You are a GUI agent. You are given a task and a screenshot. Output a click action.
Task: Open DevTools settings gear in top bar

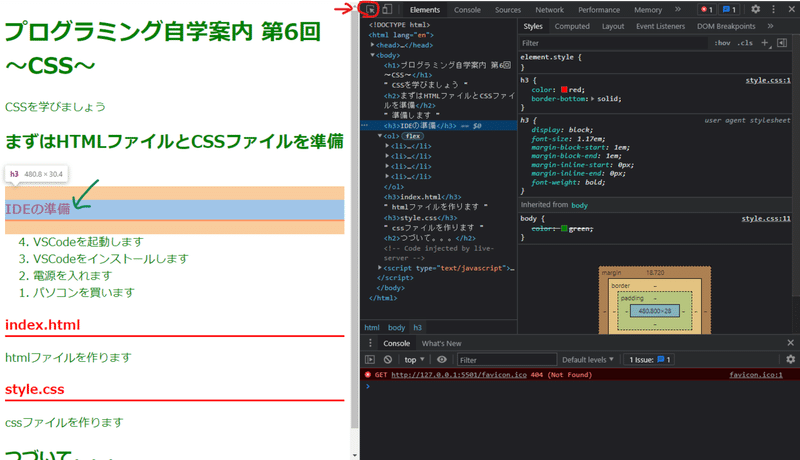coord(756,9)
